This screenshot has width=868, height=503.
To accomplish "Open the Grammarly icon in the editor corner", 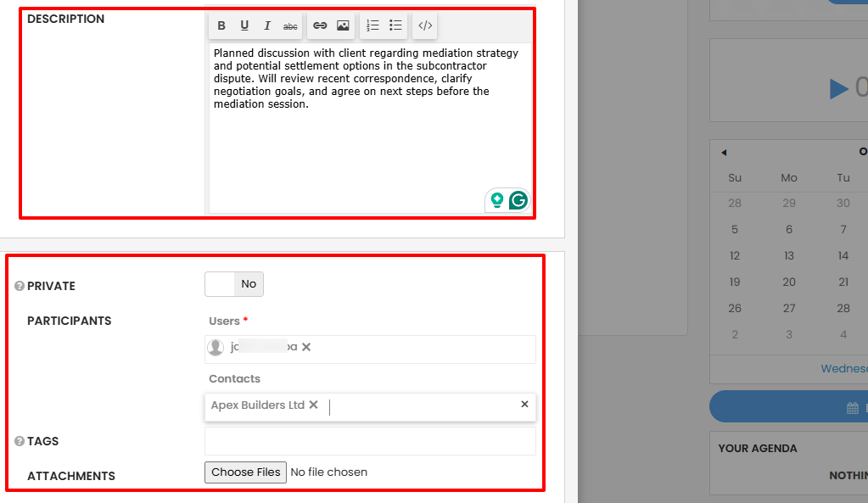I will (x=517, y=200).
